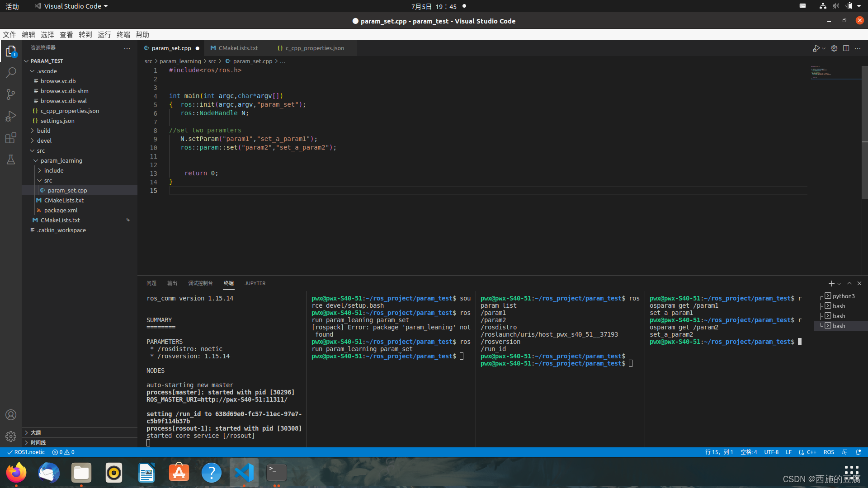Open the 终端 menu
The height and width of the screenshot is (488, 868).
tap(123, 35)
